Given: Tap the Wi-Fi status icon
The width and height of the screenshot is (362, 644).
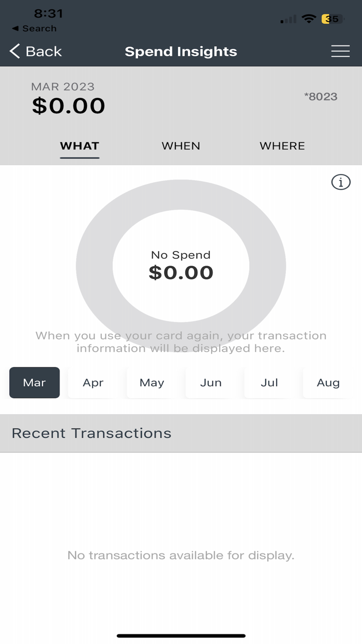Looking at the screenshot, I should coord(309,19).
